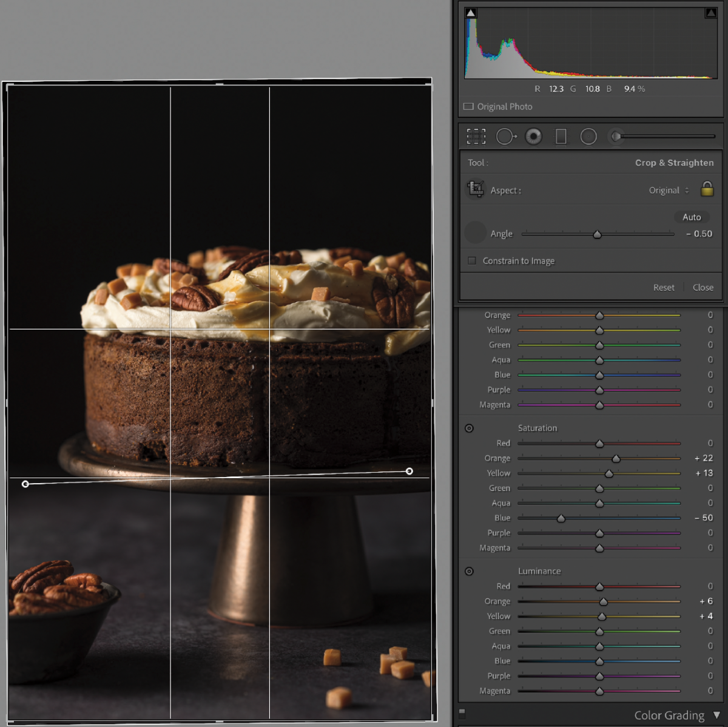Activate targeted adjustment for Saturation
The height and width of the screenshot is (727, 728).
click(x=469, y=428)
